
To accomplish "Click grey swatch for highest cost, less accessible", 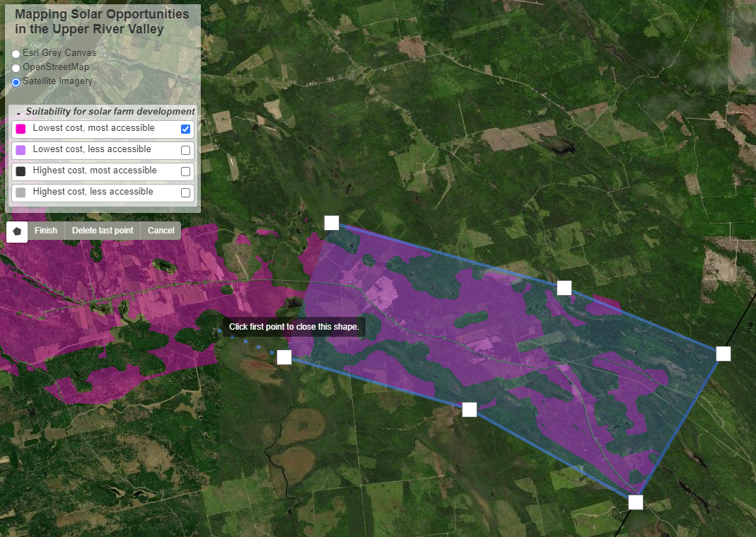I will point(21,192).
